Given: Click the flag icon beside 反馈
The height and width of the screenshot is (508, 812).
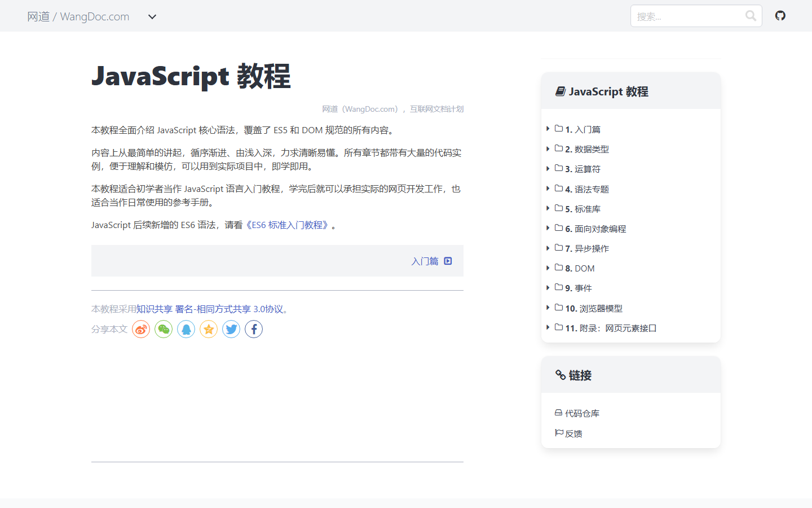Looking at the screenshot, I should point(559,433).
